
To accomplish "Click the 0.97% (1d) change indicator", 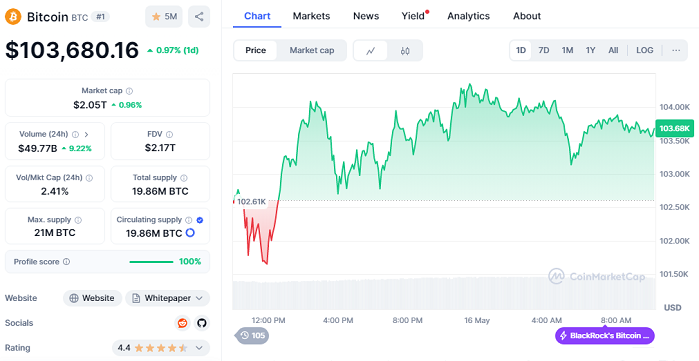I will coord(173,50).
